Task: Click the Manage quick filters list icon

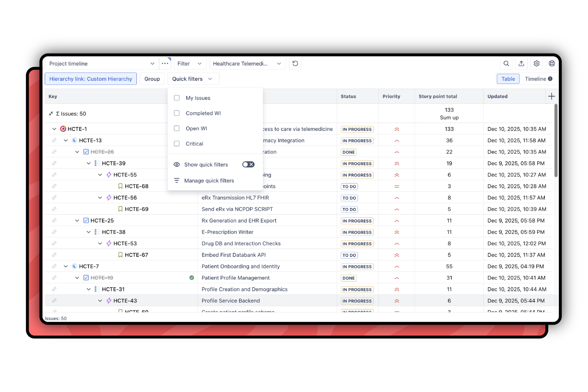Action: tap(177, 180)
